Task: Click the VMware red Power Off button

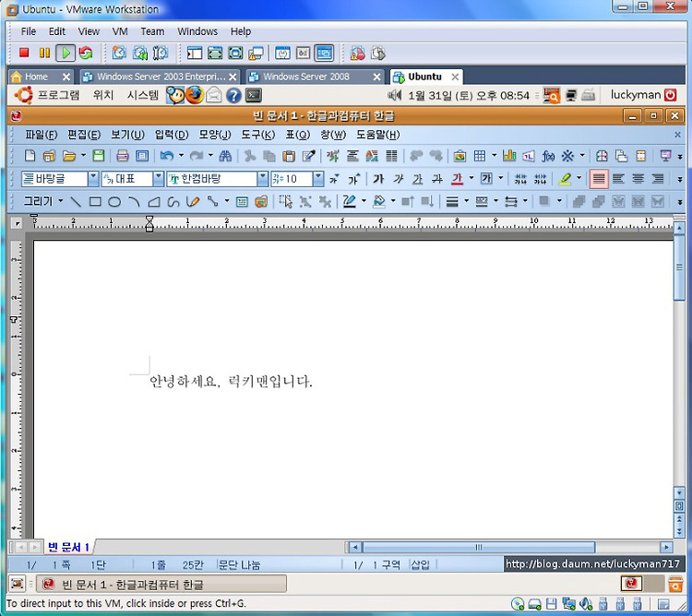Action: coord(24,53)
